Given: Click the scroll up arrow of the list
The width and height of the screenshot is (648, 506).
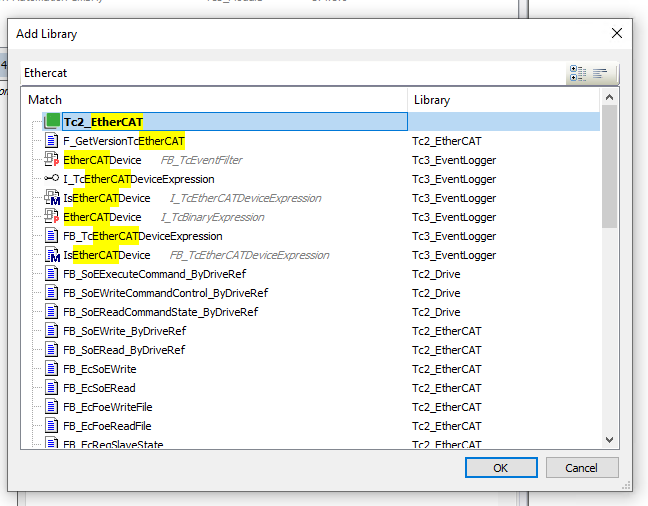Looking at the screenshot, I should click(x=609, y=98).
